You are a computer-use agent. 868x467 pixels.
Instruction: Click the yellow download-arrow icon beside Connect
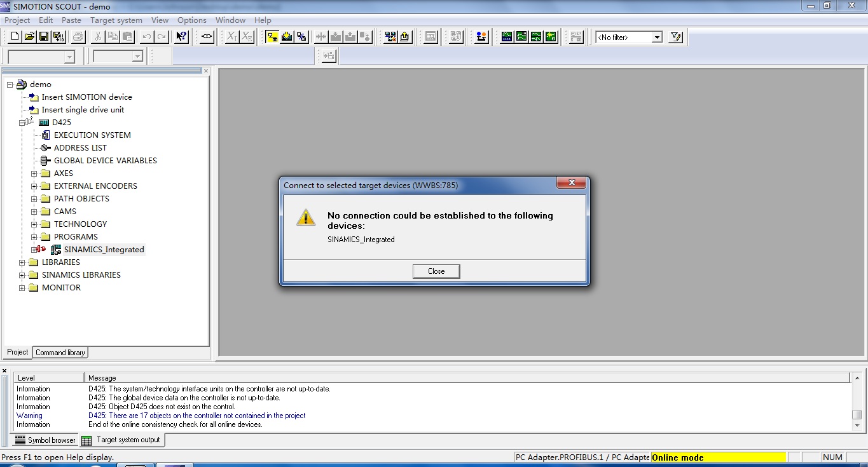click(287, 37)
